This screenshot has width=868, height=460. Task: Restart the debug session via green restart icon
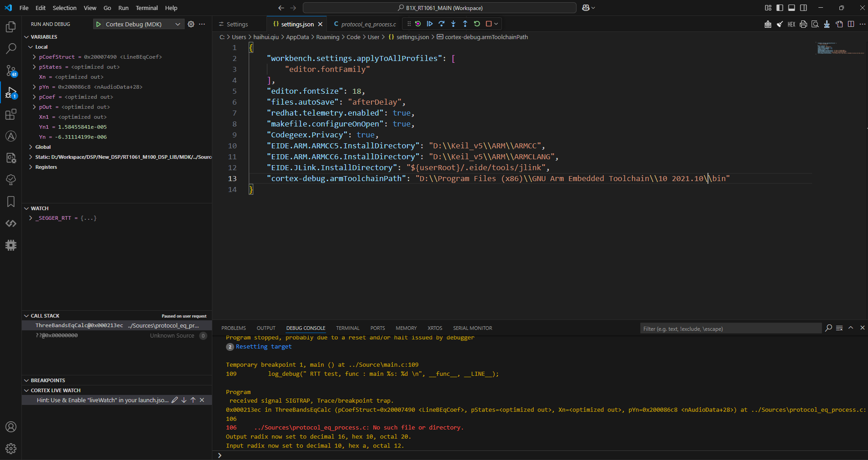pos(477,24)
